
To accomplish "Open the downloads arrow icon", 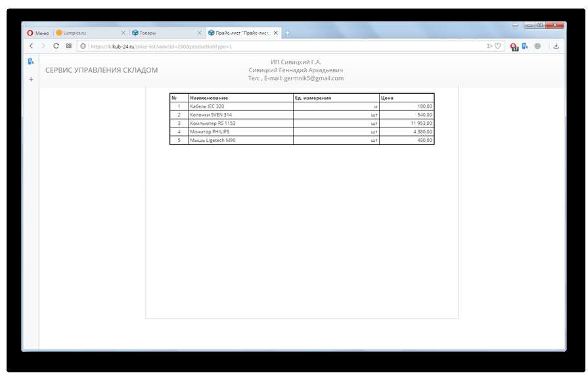I will [x=556, y=46].
